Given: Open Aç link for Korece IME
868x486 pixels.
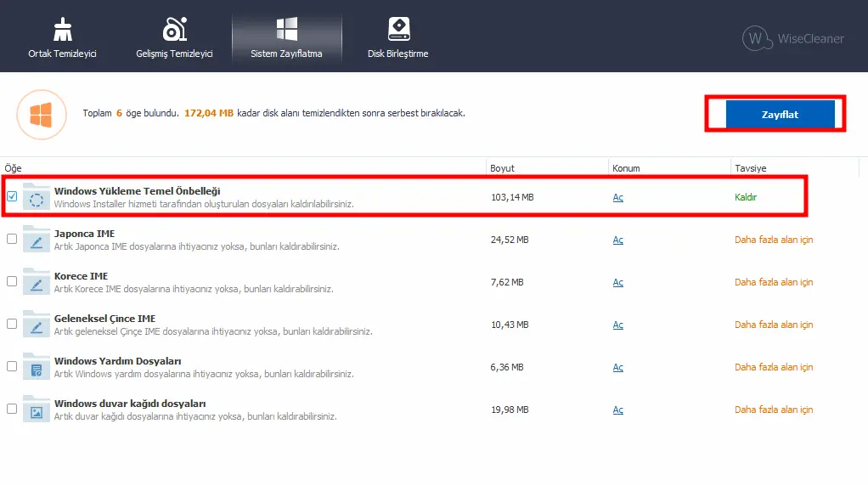Looking at the screenshot, I should pos(617,282).
